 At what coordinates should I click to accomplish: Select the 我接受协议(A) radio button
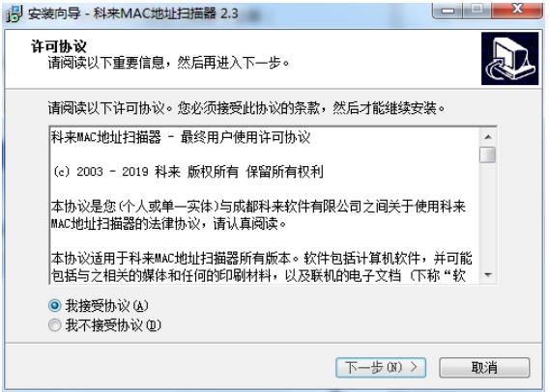(x=55, y=306)
